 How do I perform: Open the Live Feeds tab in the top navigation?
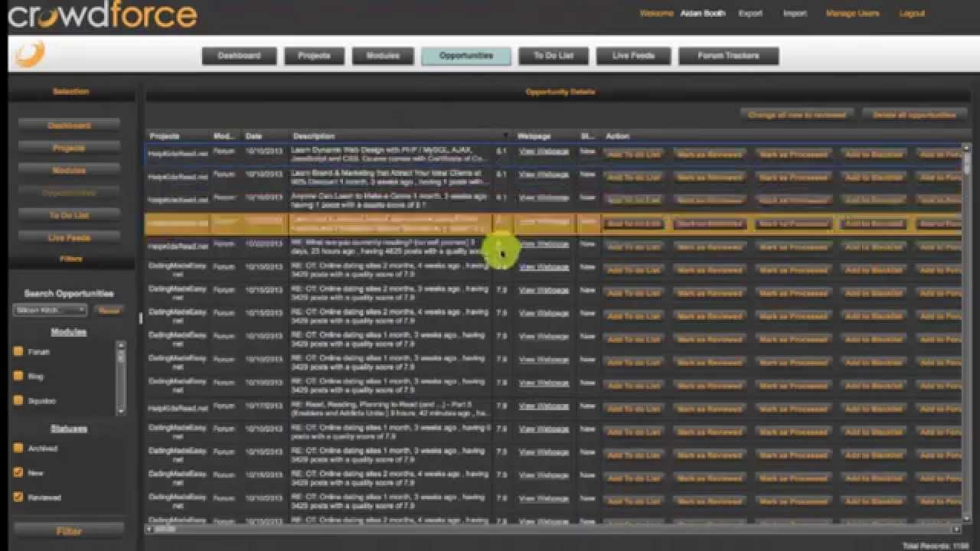(633, 56)
